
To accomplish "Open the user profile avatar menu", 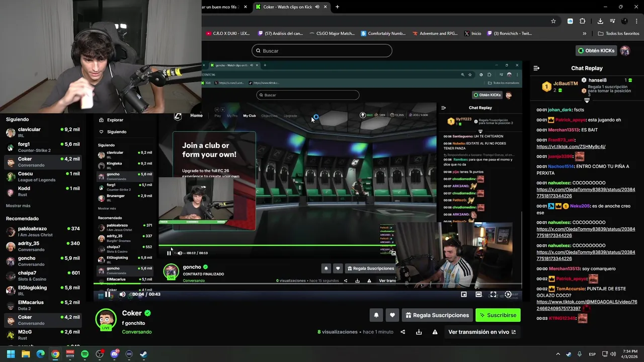I will pos(625,51).
